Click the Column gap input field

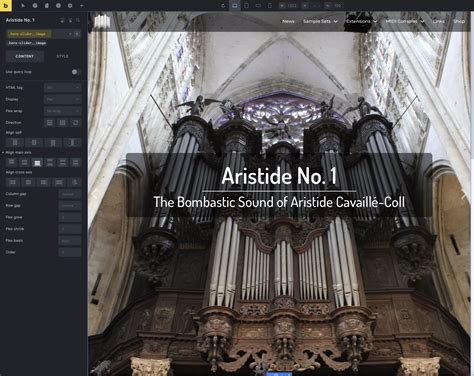[x=70, y=194]
